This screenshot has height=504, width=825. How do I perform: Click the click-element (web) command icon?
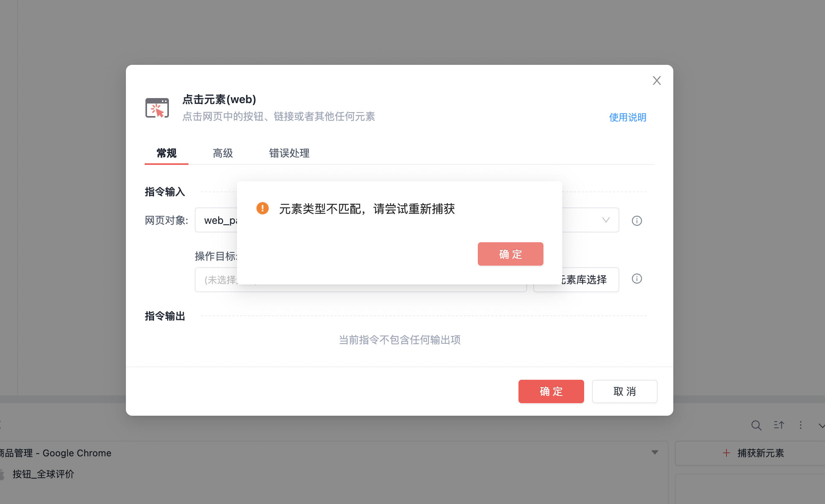point(157,108)
